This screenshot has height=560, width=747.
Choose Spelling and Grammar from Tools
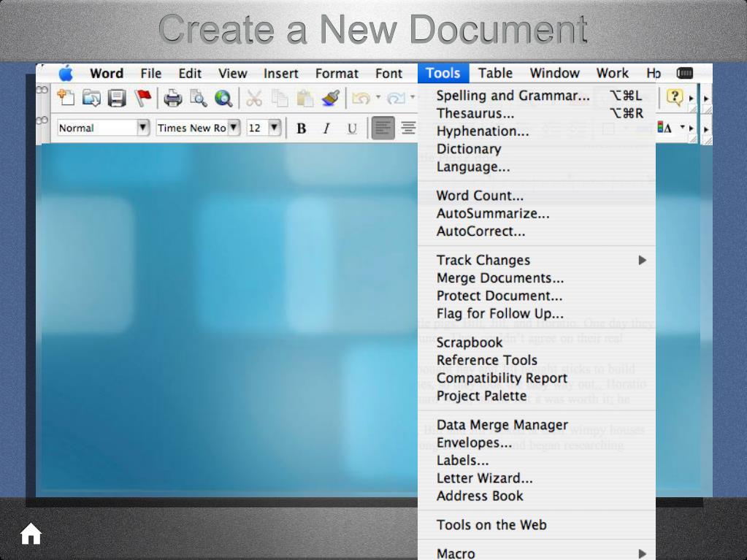537,95
